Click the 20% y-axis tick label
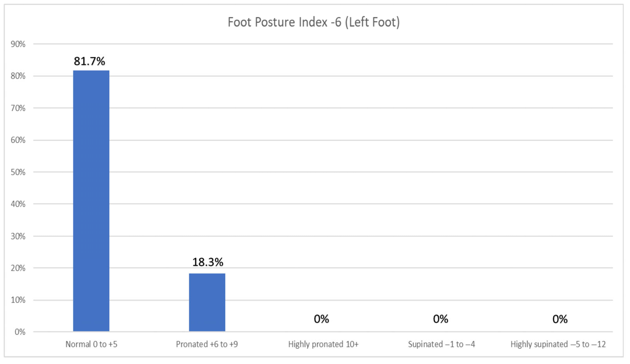Image resolution: width=630 pixels, height=364 pixels. (18, 268)
